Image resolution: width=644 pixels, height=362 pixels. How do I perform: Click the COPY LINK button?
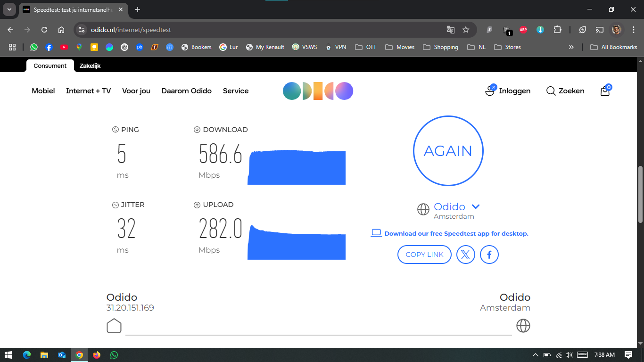point(424,255)
